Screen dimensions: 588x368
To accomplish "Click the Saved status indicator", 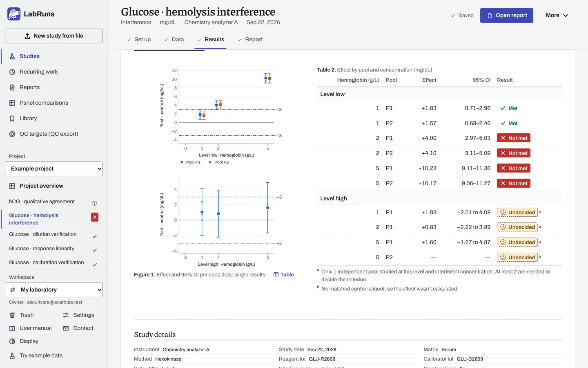I will [x=462, y=16].
